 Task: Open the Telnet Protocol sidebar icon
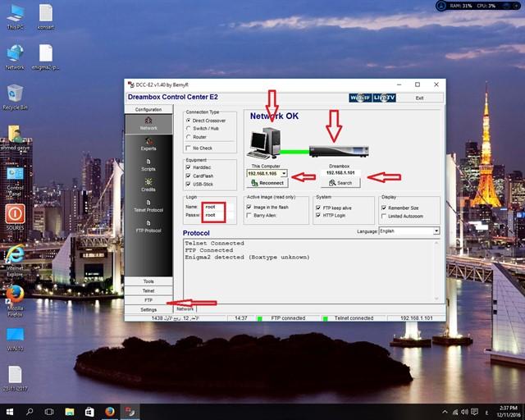(x=148, y=203)
